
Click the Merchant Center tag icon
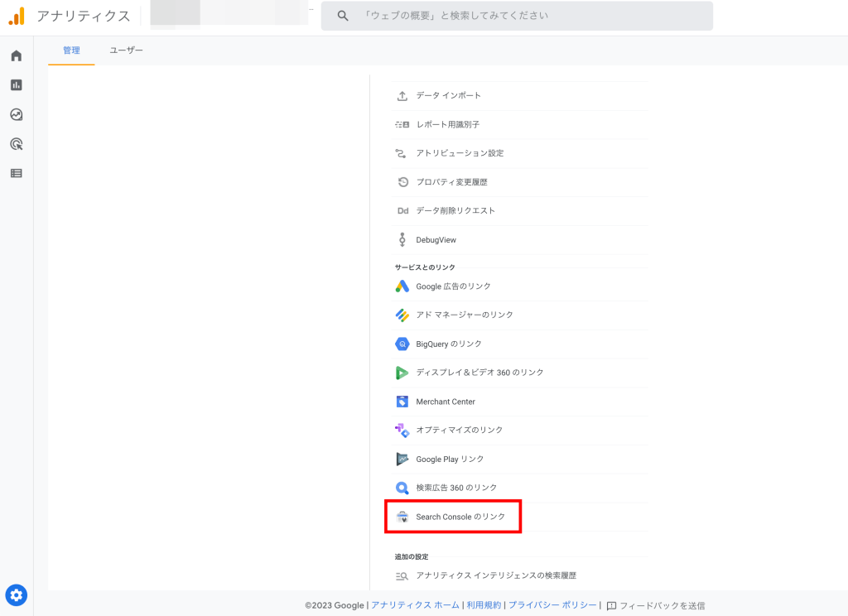tap(402, 402)
